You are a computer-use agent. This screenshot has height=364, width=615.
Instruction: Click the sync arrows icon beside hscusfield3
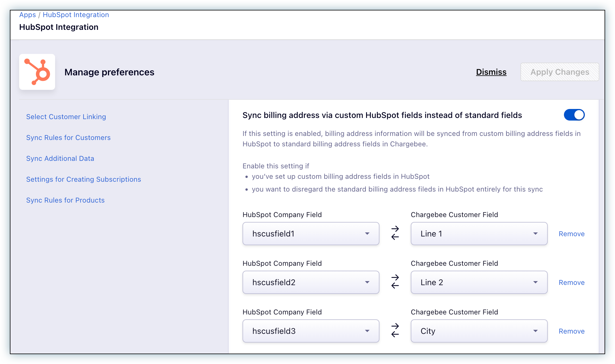tap(395, 331)
